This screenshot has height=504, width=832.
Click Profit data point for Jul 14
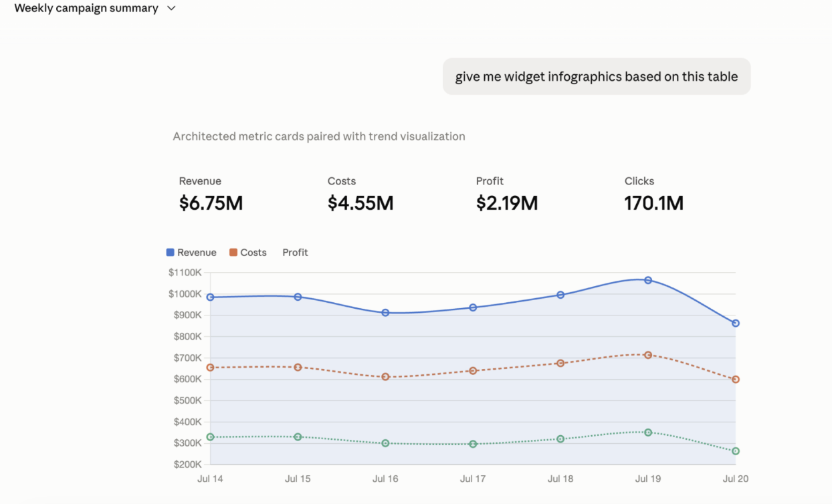point(210,437)
